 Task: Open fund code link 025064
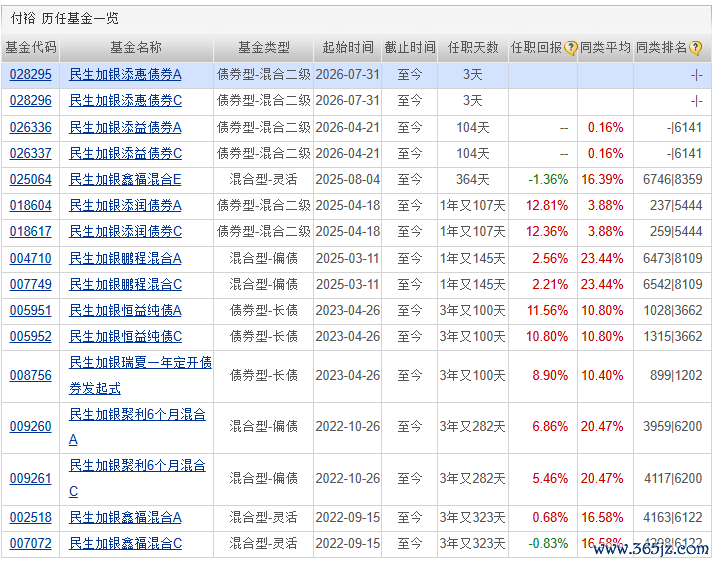point(31,179)
